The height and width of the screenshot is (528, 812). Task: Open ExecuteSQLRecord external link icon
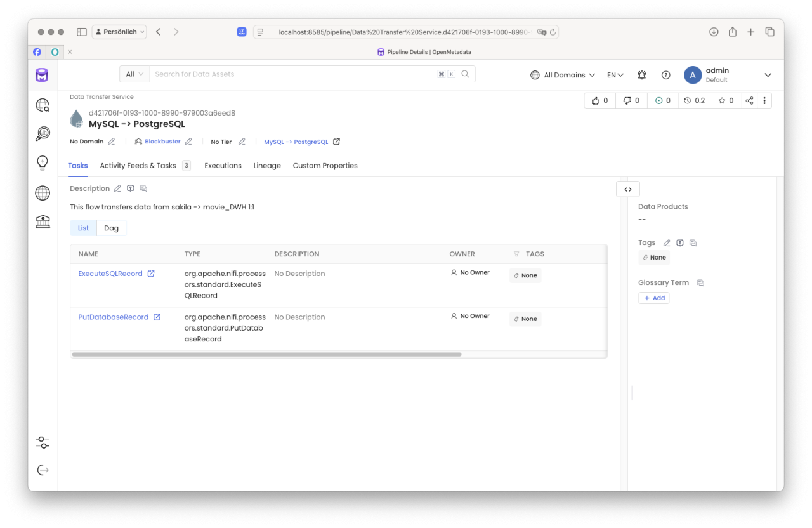point(151,274)
